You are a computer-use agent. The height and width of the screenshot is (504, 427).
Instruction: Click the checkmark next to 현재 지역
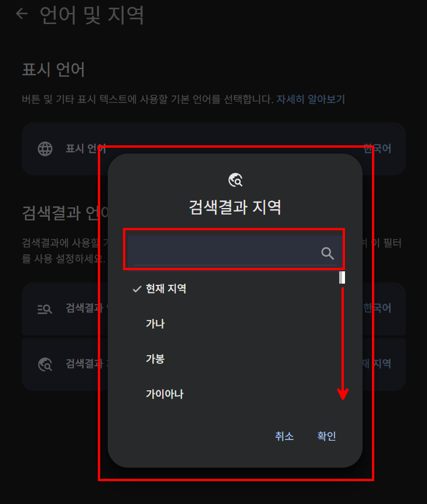(x=137, y=289)
